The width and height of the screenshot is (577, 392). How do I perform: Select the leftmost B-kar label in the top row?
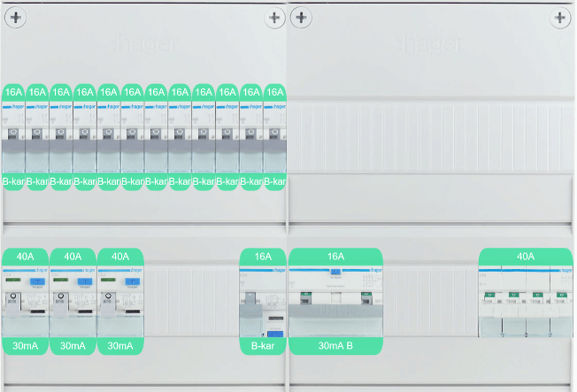14,182
